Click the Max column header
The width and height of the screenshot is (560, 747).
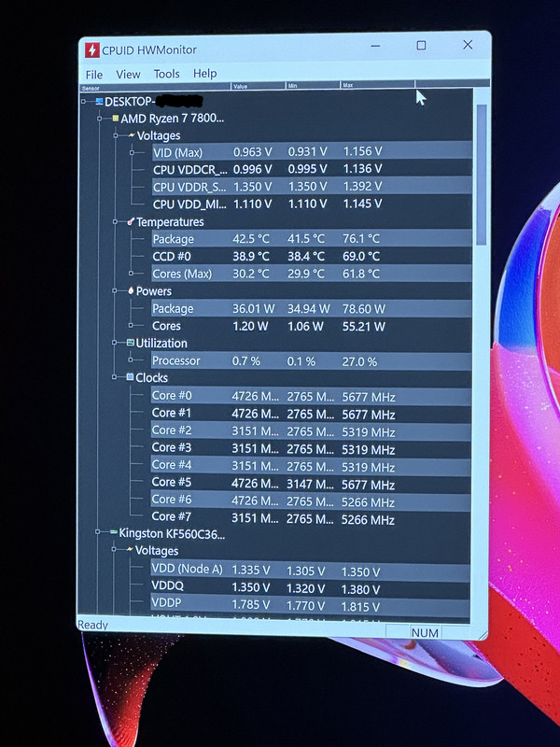377,85
